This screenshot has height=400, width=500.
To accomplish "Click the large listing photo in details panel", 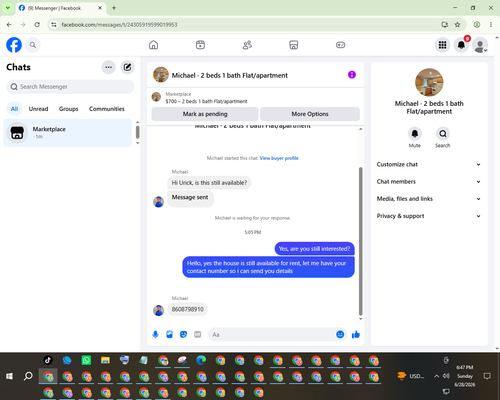I will pyautogui.click(x=429, y=82).
